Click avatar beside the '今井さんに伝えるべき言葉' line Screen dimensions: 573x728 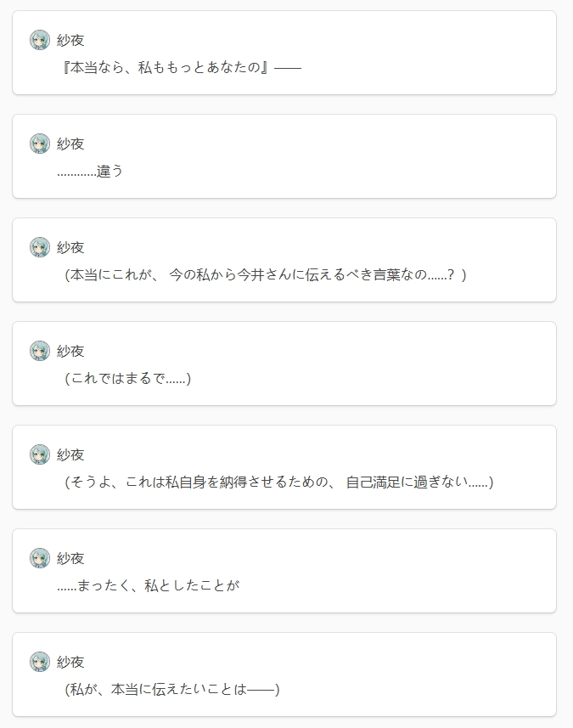(x=40, y=247)
